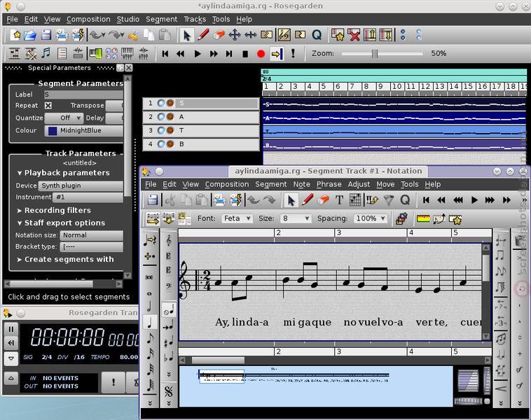This screenshot has height=420, width=531.
Task: Select the Erase tool in main window toolbar
Action: coord(219,35)
